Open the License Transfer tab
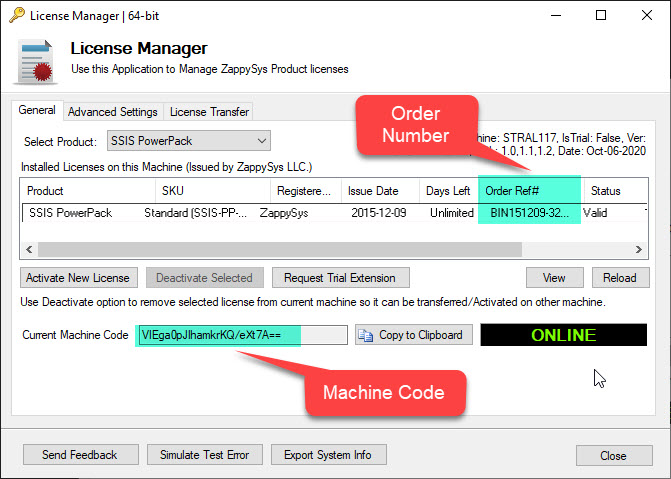 click(x=209, y=112)
